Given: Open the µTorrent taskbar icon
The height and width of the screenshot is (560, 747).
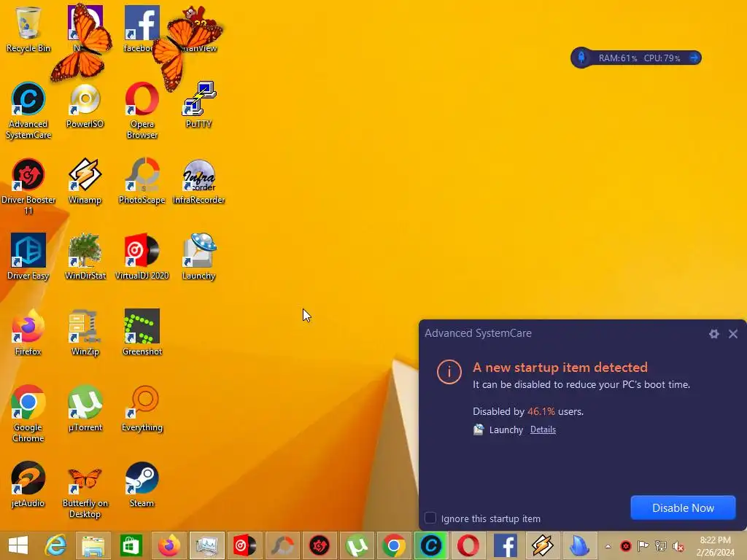Looking at the screenshot, I should pyautogui.click(x=357, y=545).
